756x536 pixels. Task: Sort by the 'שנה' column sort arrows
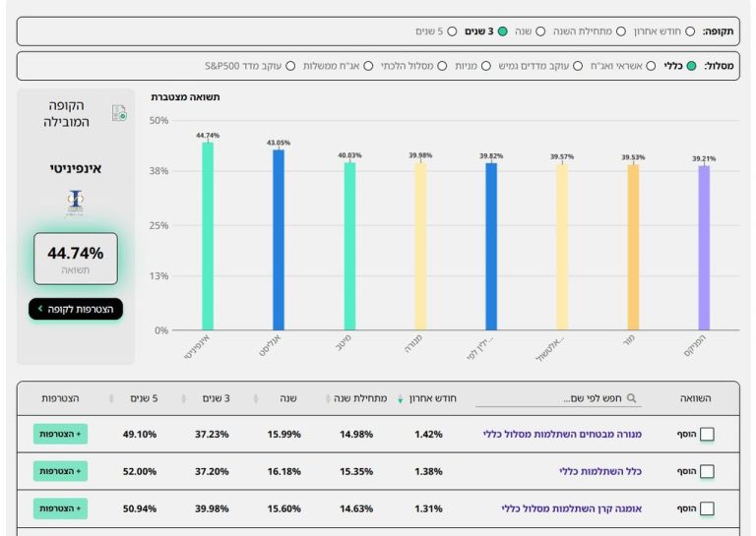(256, 398)
